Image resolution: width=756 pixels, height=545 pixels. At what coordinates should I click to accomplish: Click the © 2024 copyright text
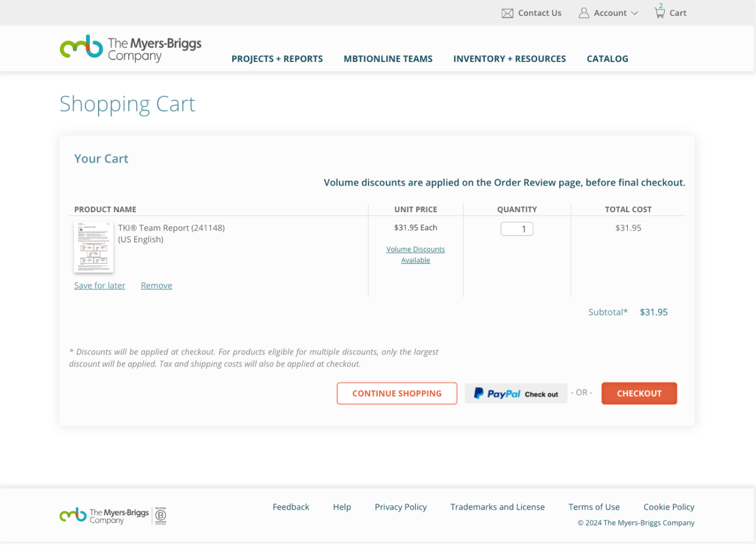(636, 523)
